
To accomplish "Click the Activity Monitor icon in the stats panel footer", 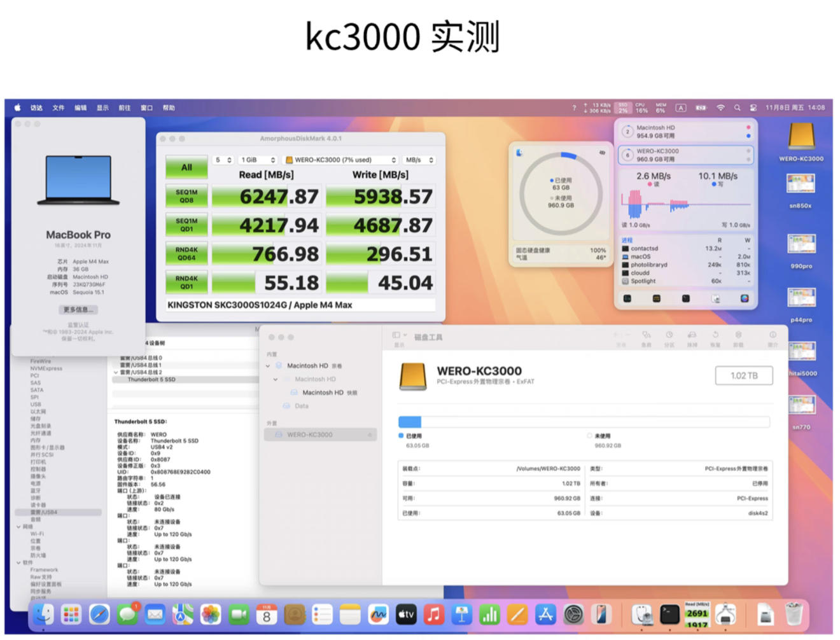I will (627, 298).
